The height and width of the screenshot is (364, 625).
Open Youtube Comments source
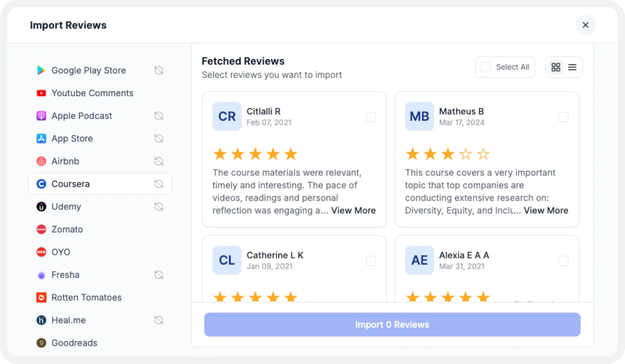tap(92, 93)
